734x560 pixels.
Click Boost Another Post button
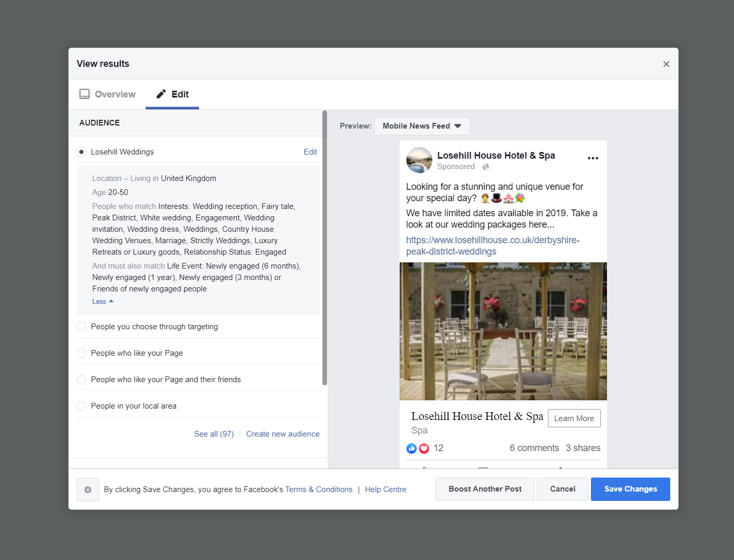(485, 489)
